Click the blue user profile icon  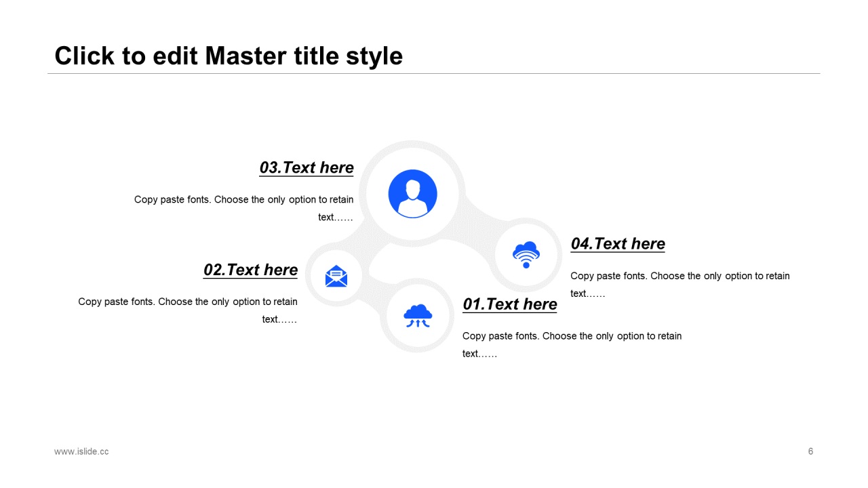(x=412, y=194)
